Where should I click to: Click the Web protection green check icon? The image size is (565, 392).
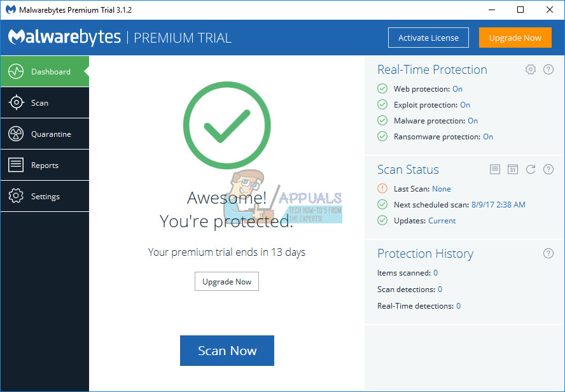tap(382, 88)
